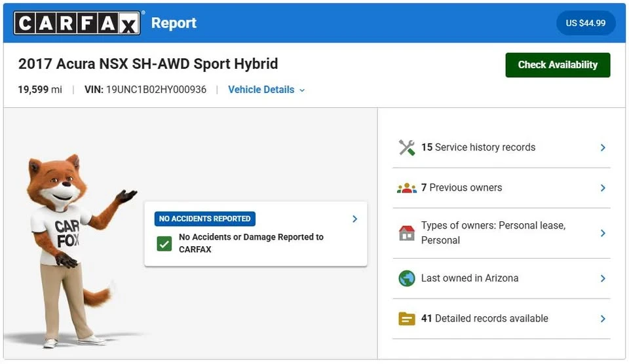The image size is (629, 364).
Task: Select '7 Previous owners' text
Action: 461,188
